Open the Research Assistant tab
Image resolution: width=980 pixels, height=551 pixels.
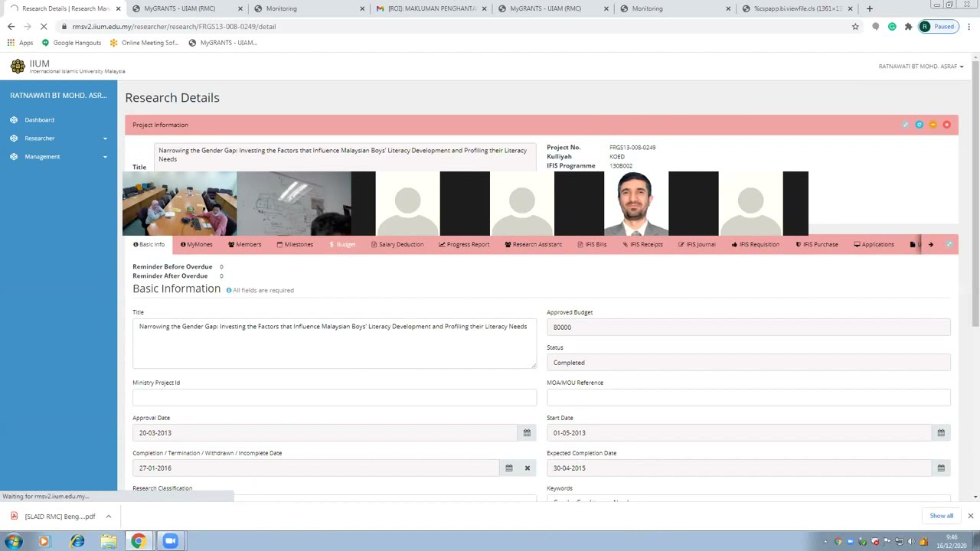tap(534, 245)
